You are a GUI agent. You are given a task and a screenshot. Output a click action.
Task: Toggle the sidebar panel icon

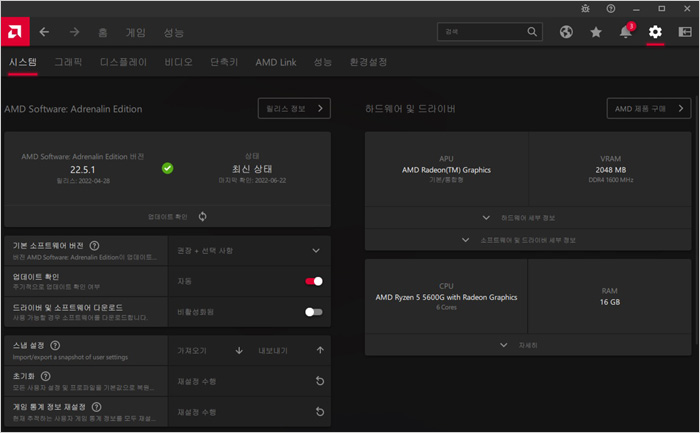pos(685,32)
